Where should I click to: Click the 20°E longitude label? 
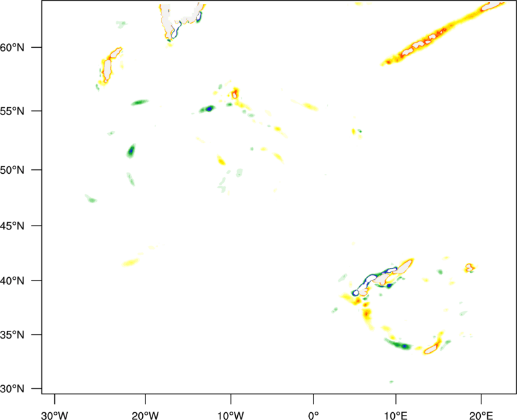[x=481, y=415]
